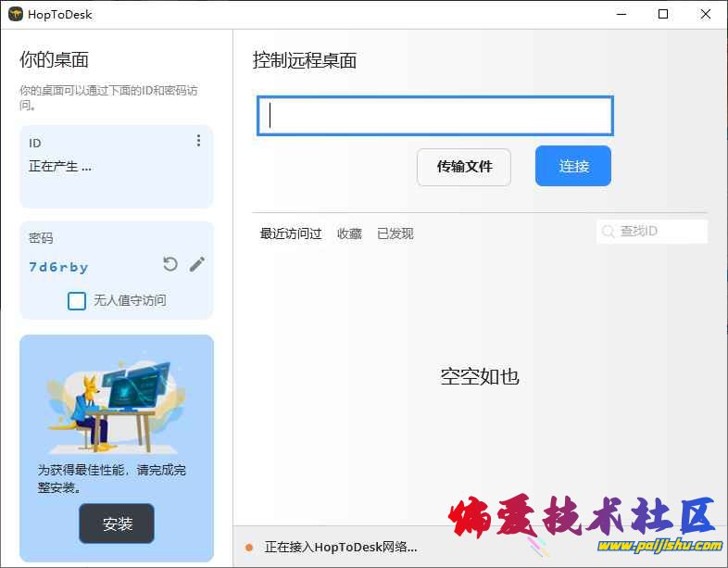Click the magnifier icon in search box
This screenshot has width=728, height=568.
tap(609, 232)
